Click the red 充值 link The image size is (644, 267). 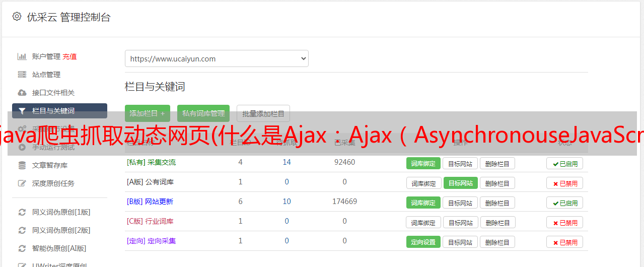coord(69,56)
